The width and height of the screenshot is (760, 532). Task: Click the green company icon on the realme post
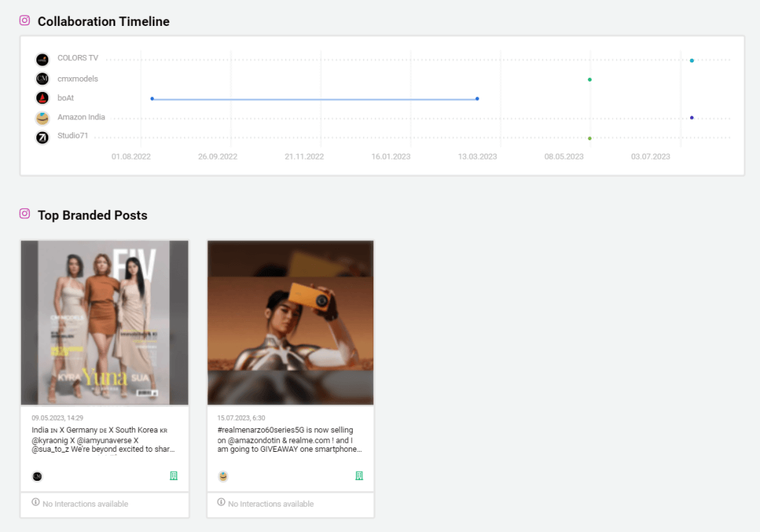coord(359,476)
